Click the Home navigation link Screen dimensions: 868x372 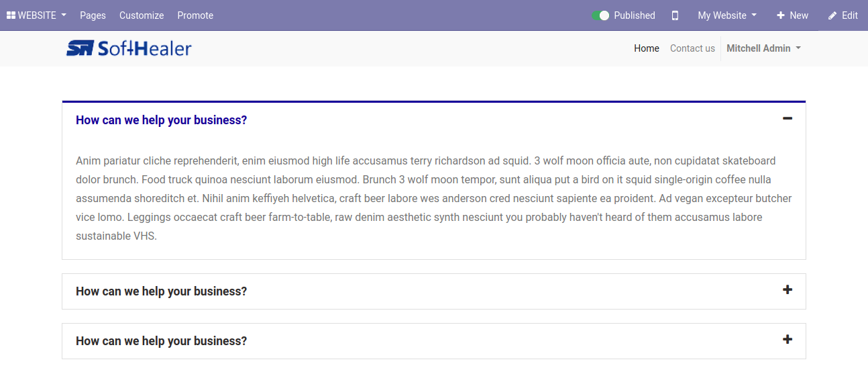click(x=647, y=48)
